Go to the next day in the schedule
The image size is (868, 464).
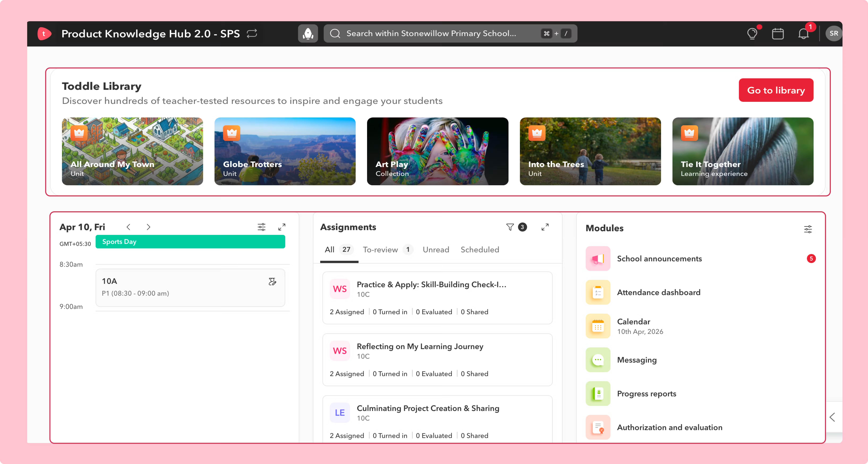pyautogui.click(x=148, y=227)
